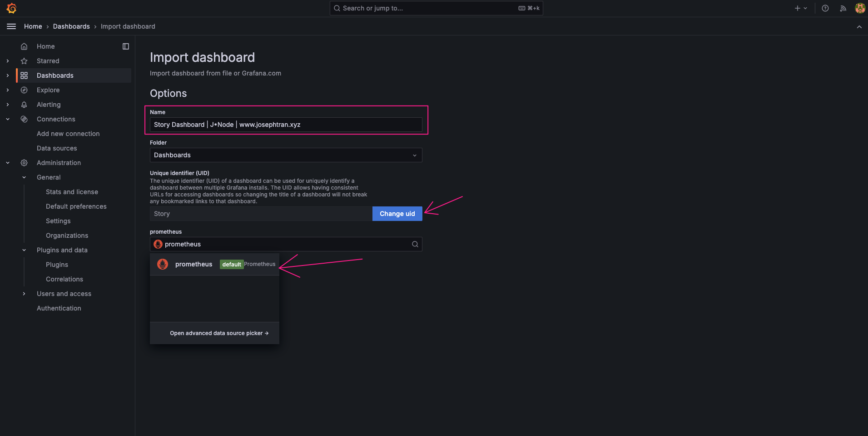Open the Authentication page
Screen dimensions: 868x436
tap(59, 308)
